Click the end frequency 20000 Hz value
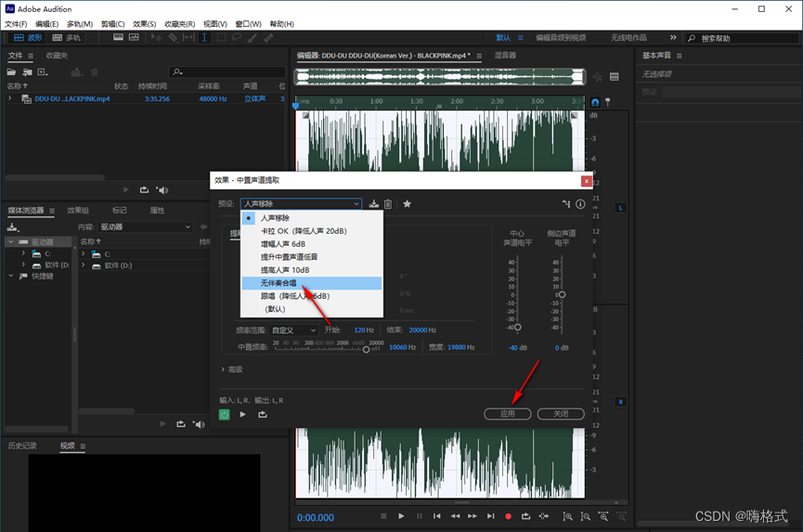Viewport: 803px width, 532px height. click(x=422, y=331)
